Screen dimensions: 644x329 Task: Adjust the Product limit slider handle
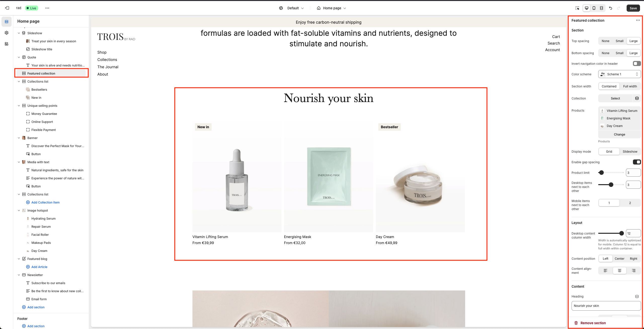click(x=601, y=173)
